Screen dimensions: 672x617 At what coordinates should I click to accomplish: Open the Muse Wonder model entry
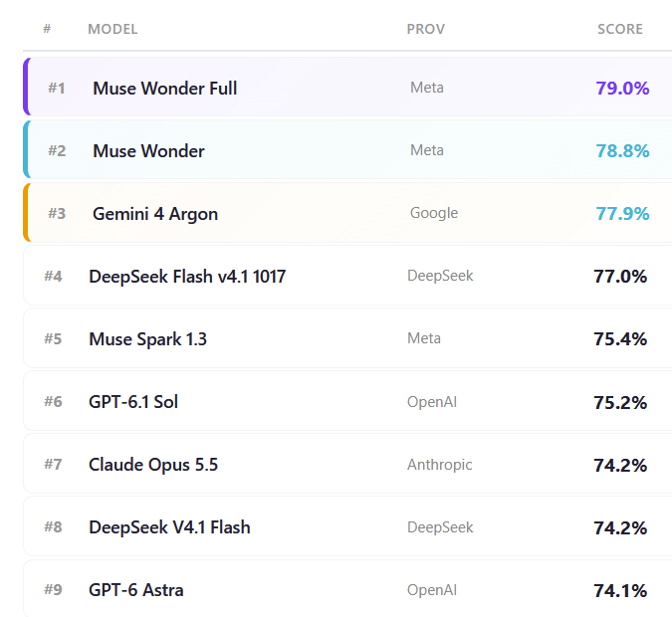(x=148, y=151)
